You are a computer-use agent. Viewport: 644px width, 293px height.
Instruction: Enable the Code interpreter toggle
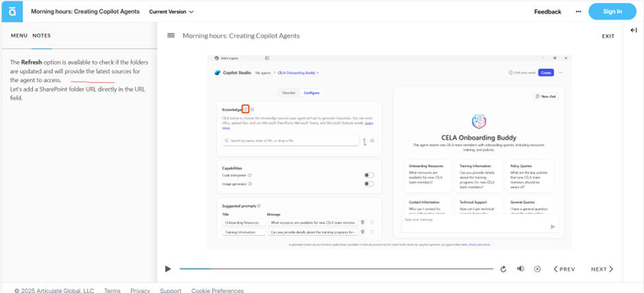(x=369, y=175)
